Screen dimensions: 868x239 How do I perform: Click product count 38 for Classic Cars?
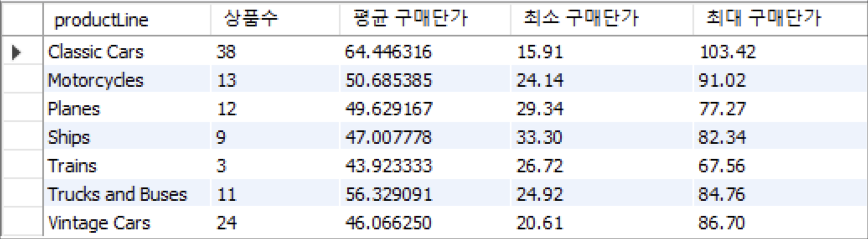point(275,52)
